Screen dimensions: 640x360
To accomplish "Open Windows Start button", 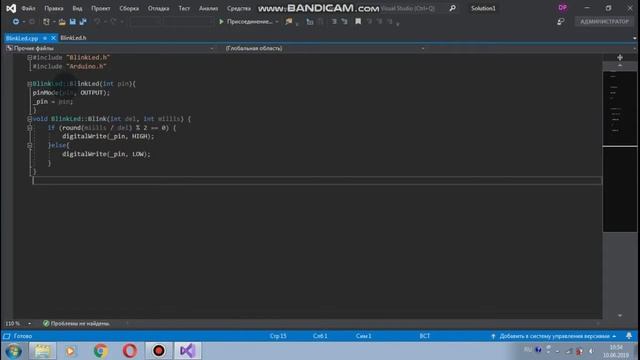I will [14, 351].
